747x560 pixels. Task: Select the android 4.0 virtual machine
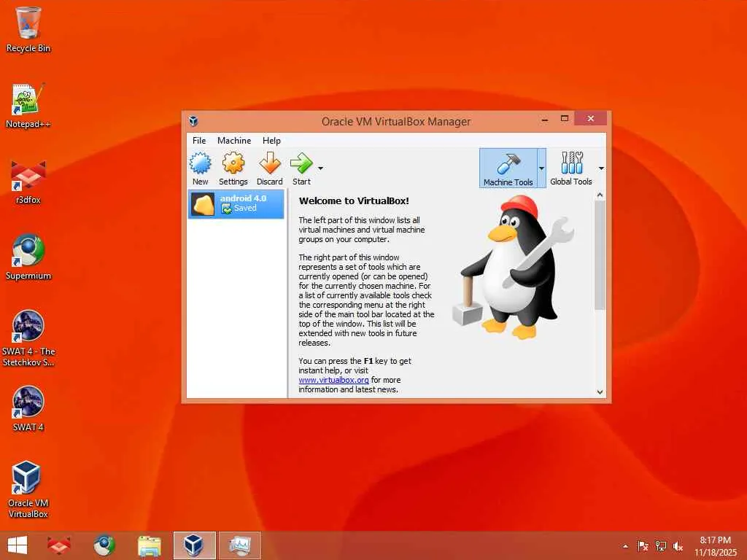(236, 204)
